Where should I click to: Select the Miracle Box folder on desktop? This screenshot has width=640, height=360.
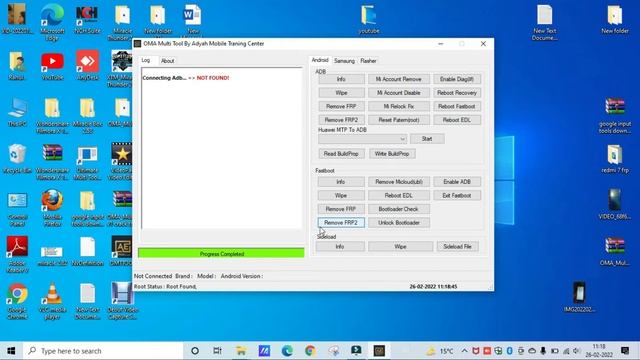point(87,116)
